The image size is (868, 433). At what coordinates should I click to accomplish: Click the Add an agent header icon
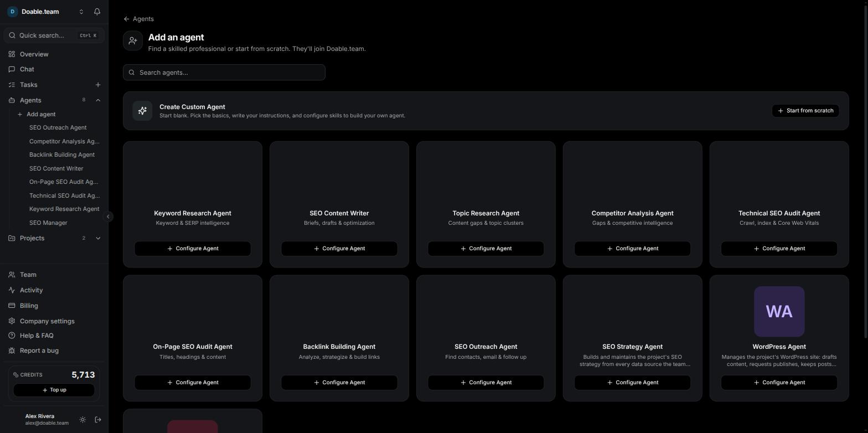133,41
